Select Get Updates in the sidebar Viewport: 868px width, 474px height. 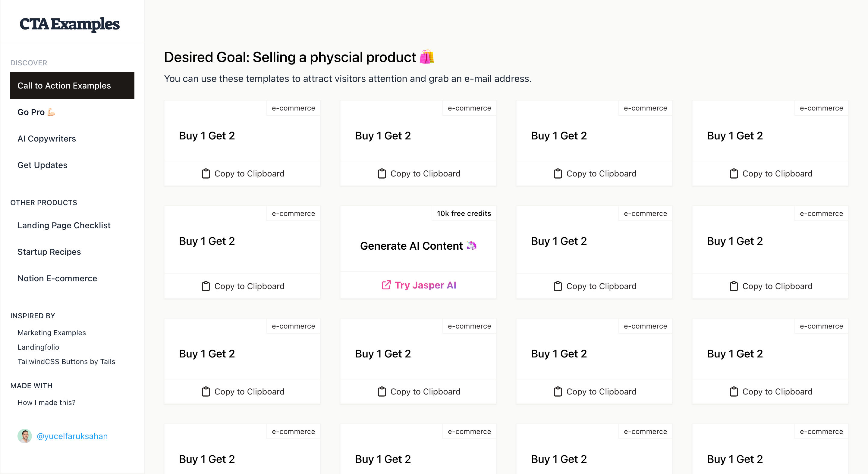[42, 165]
